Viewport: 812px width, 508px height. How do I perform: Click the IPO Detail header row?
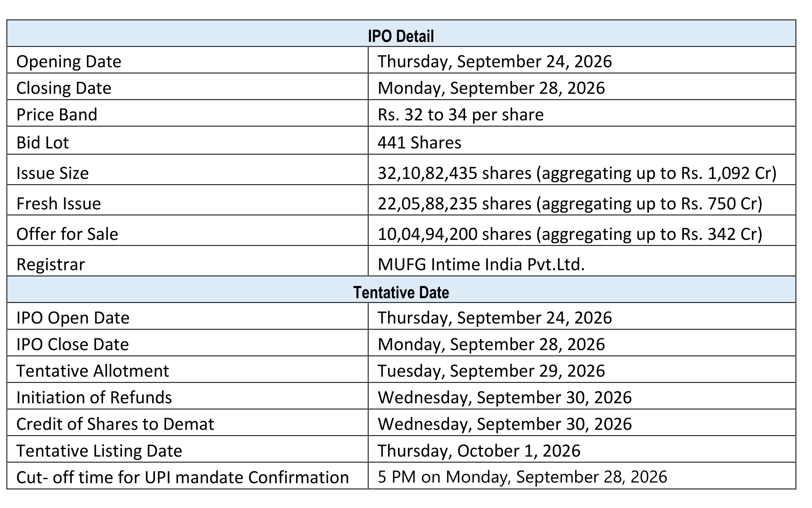401,33
